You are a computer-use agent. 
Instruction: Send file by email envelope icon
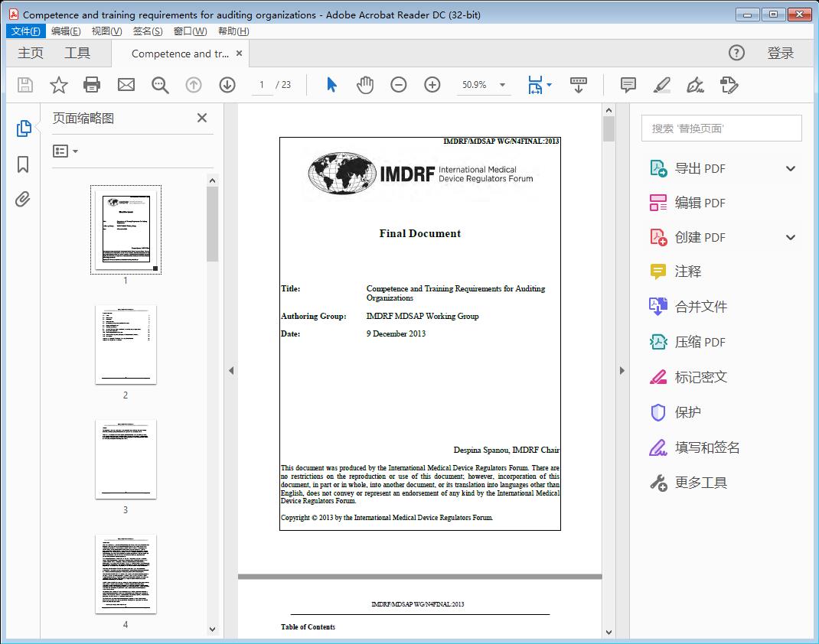[x=126, y=85]
